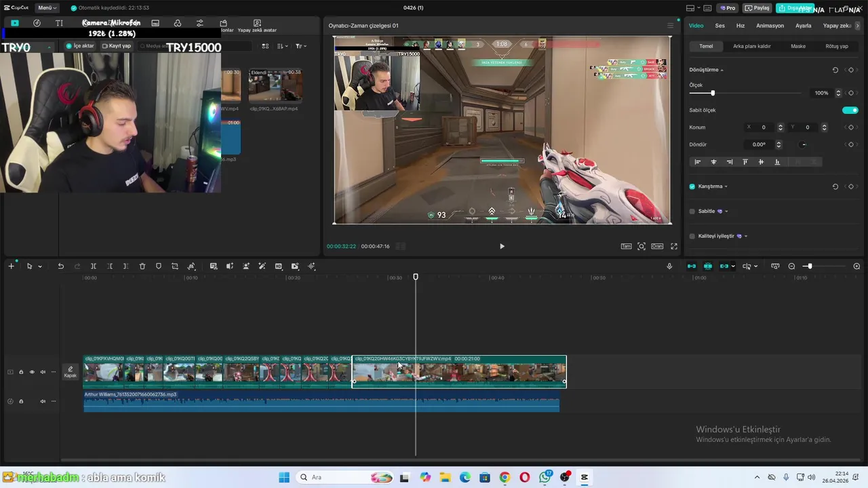
Task: Select the Rötuş yap subtab
Action: click(837, 46)
